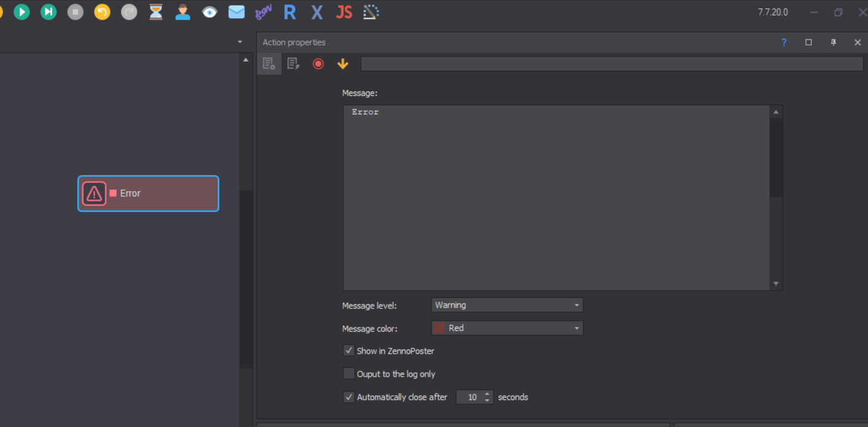Click the input field beside the orange arrow

pyautogui.click(x=612, y=64)
